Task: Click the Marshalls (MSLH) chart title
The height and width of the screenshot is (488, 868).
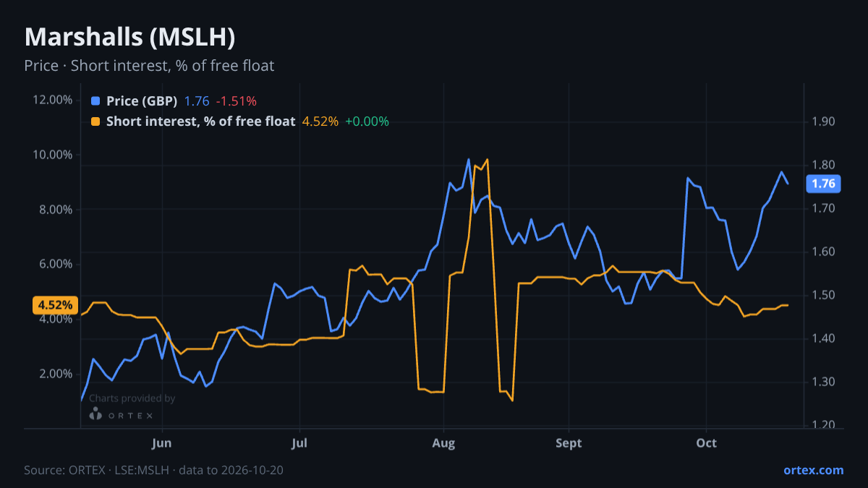Action: click(129, 38)
